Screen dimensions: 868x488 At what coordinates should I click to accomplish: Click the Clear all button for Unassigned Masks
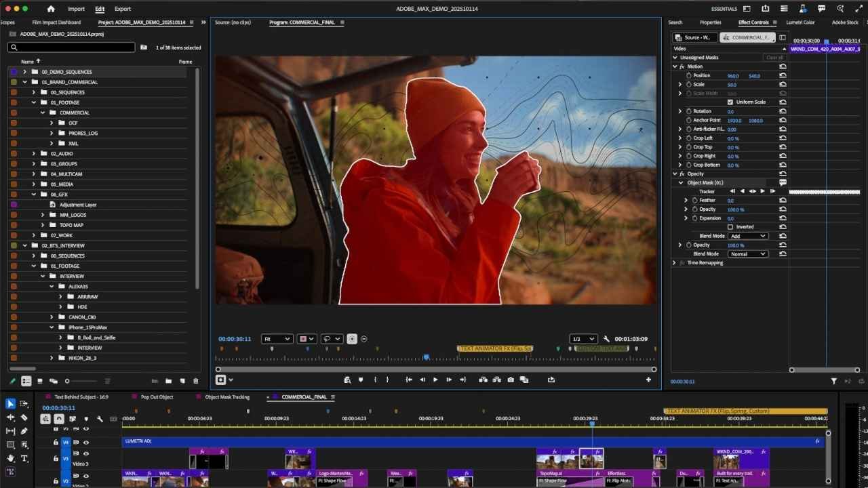tap(775, 58)
